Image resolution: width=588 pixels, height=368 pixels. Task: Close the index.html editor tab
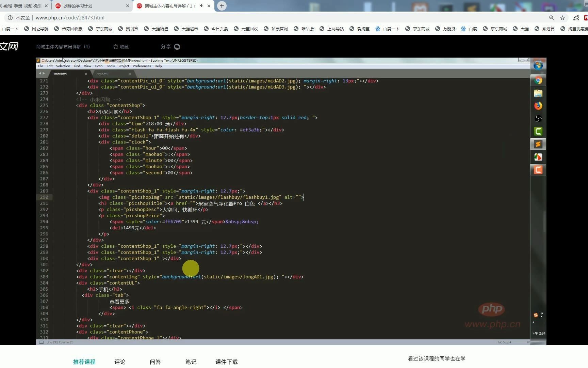[x=86, y=74]
